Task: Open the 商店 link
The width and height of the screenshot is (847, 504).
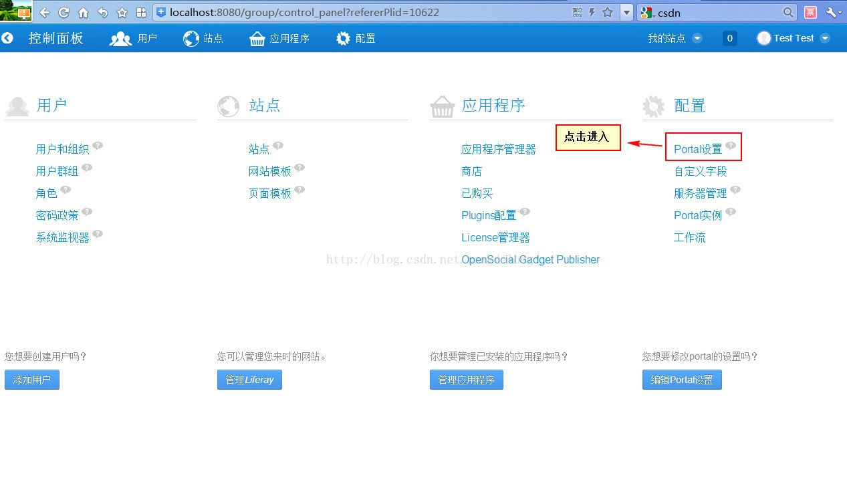Action: (472, 171)
